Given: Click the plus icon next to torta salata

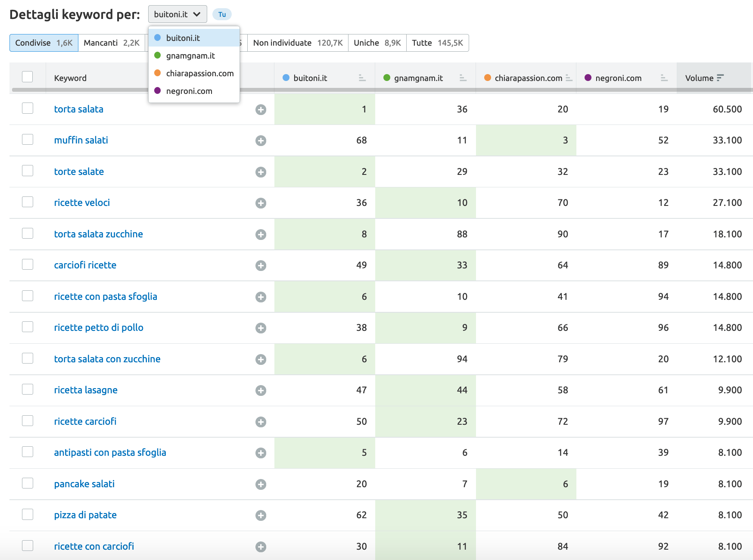Looking at the screenshot, I should coord(261,110).
